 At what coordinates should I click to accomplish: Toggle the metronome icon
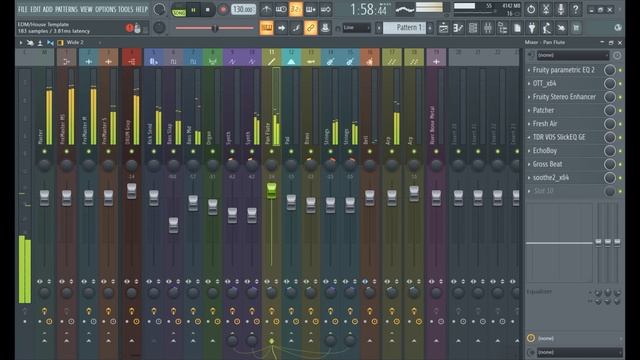pyautogui.click(x=266, y=9)
